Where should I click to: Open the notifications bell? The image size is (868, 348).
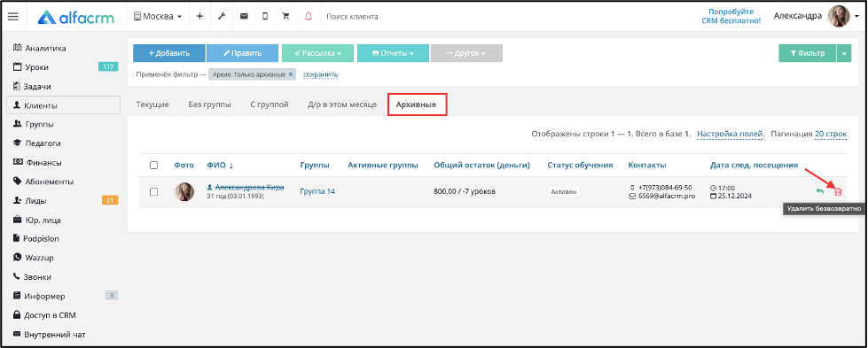(309, 17)
